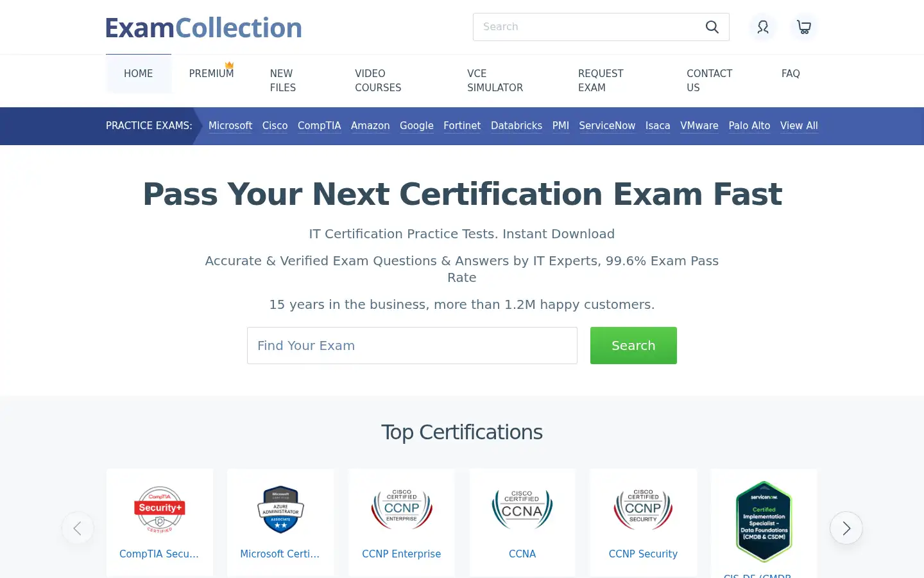Click the green Search button

(633, 346)
